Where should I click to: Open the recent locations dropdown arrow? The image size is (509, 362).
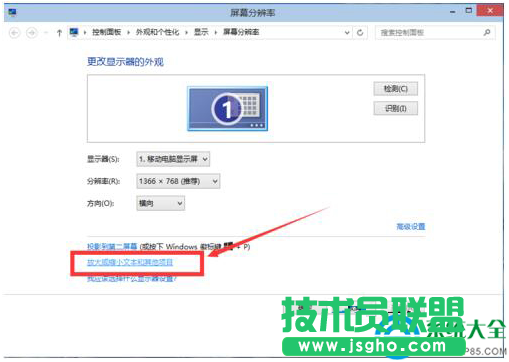(x=46, y=33)
